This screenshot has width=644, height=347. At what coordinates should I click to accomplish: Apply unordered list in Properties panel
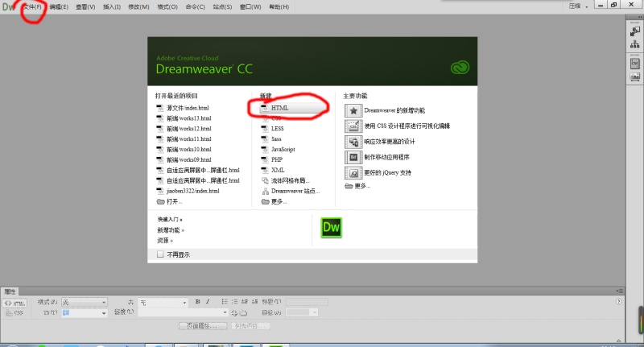[x=225, y=302]
